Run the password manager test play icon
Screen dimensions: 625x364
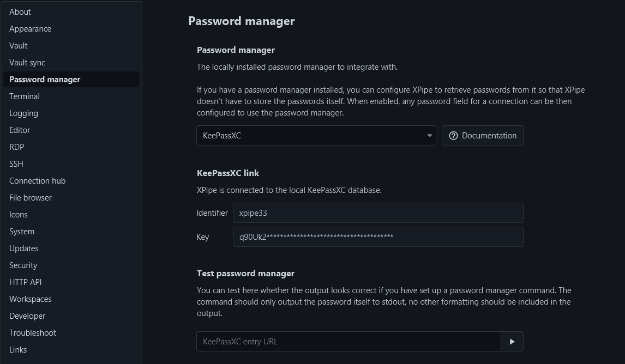click(x=512, y=342)
